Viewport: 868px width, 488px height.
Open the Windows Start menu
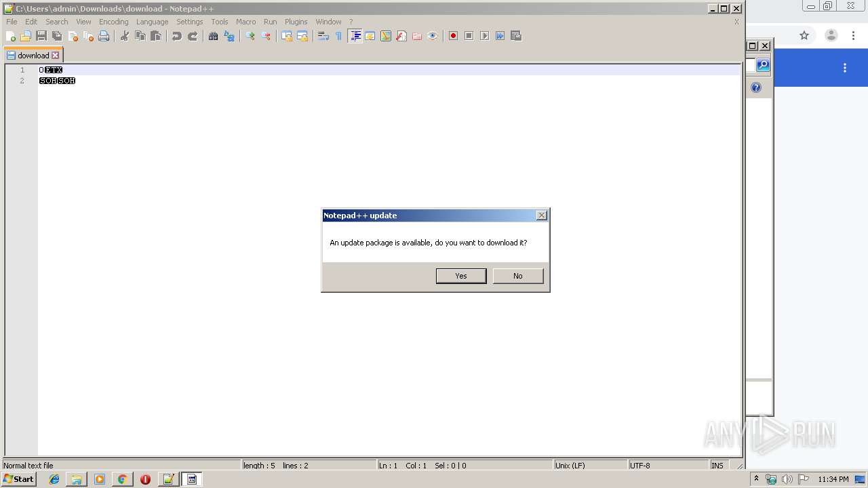pos(18,479)
